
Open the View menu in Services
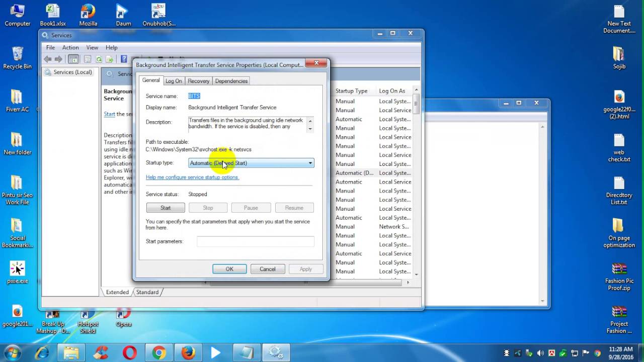(x=92, y=47)
